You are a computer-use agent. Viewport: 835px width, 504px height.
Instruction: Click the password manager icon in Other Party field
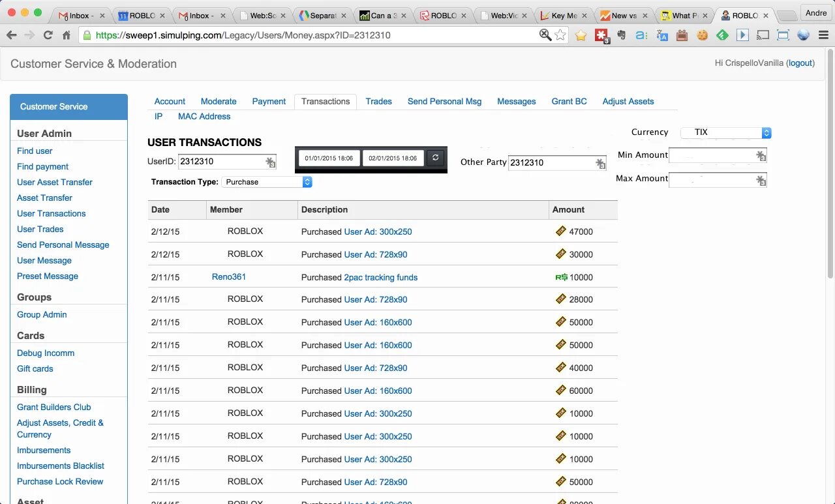601,163
